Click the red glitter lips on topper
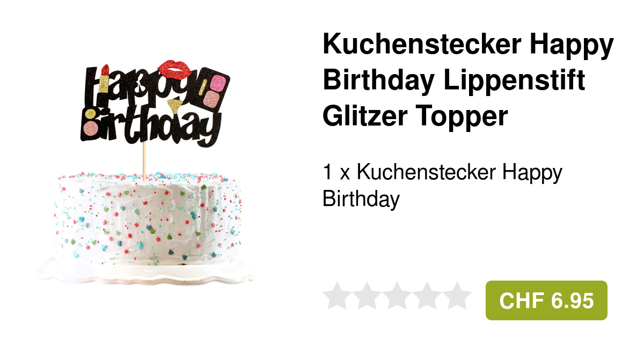 pyautogui.click(x=175, y=69)
